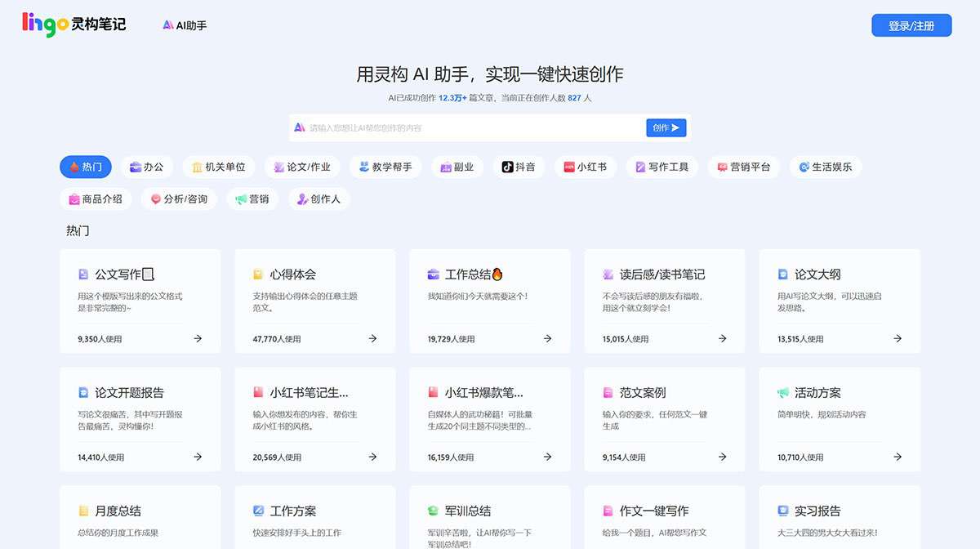Click the arrow on 论文大纲 card
This screenshot has width=980, height=549.
tap(897, 338)
